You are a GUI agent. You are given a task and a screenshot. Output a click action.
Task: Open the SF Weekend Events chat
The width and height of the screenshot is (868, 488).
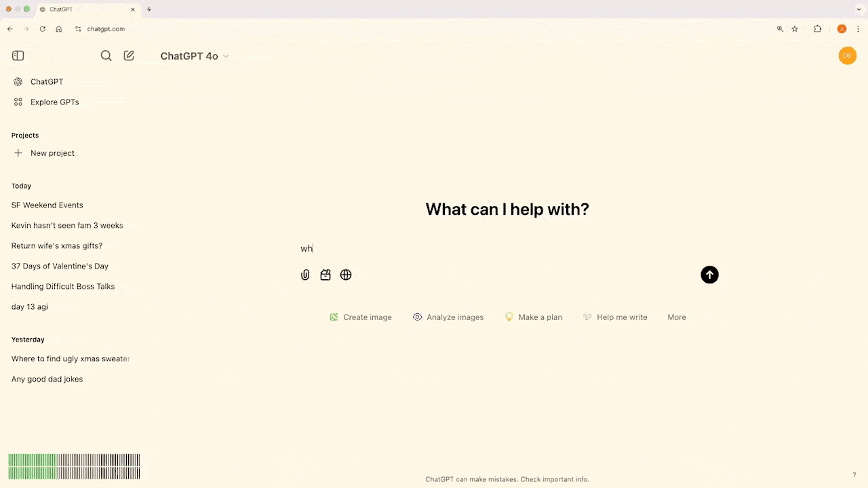(47, 205)
